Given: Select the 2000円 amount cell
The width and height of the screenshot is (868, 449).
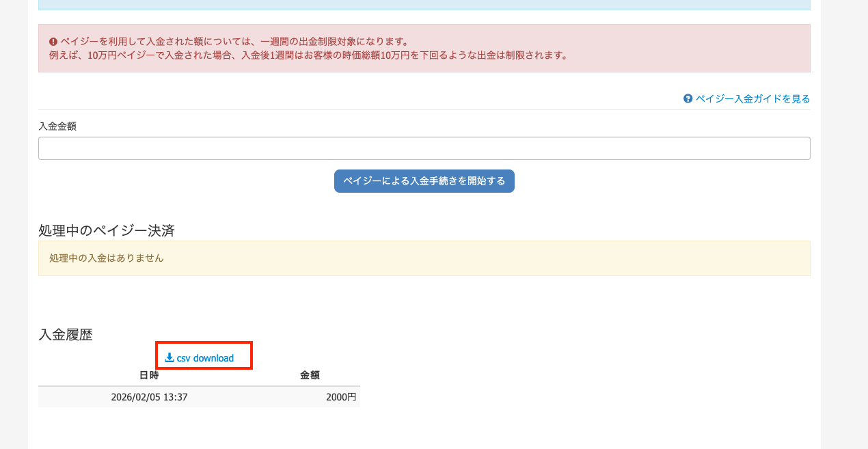Looking at the screenshot, I should tap(341, 397).
